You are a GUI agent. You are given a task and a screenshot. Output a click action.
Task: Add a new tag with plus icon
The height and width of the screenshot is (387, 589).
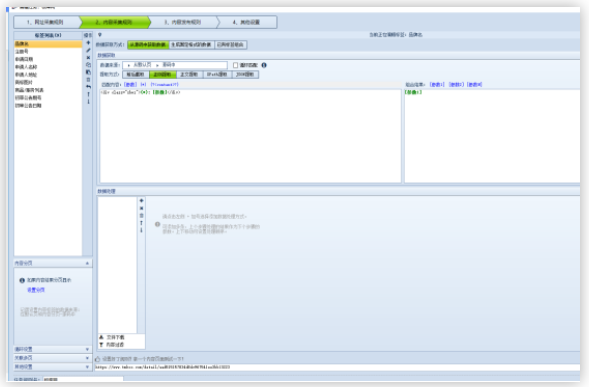coord(88,43)
